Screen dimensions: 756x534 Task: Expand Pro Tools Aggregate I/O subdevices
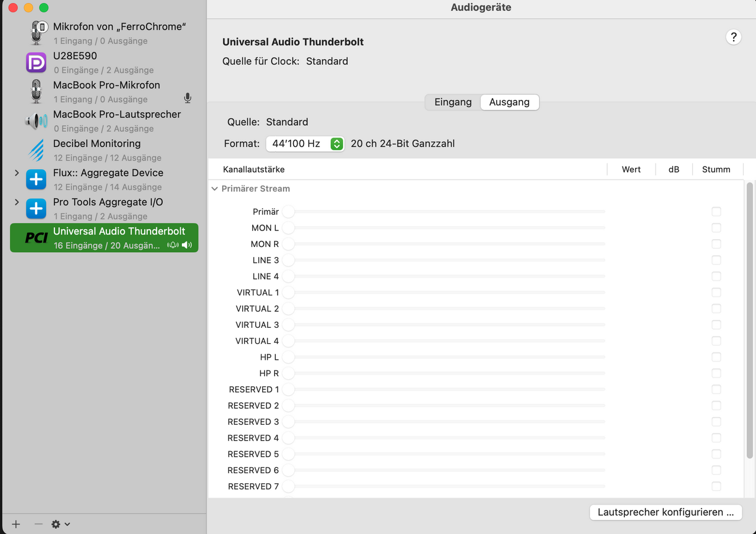17,202
